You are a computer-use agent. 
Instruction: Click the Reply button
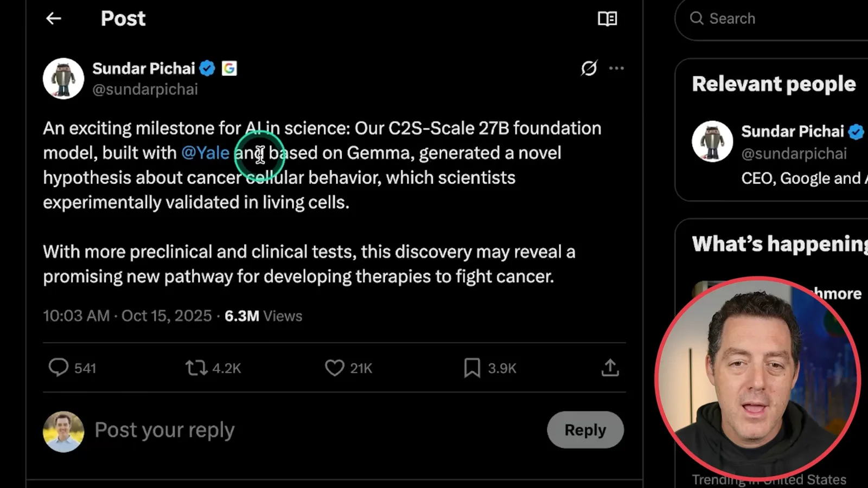585,430
